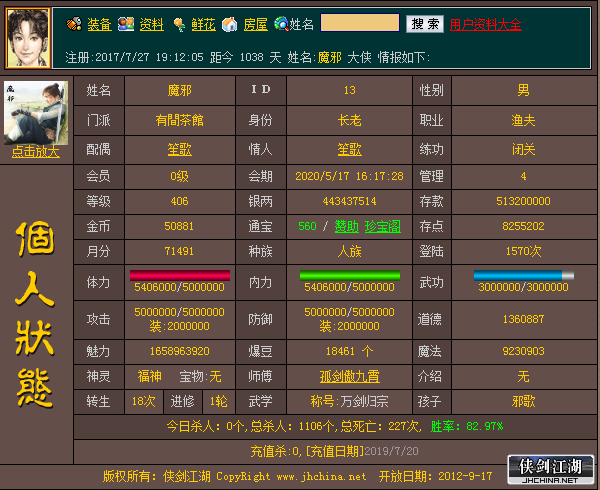The image size is (600, 490).
Task: Click the recharge date 2019/7/20
Action: click(391, 451)
